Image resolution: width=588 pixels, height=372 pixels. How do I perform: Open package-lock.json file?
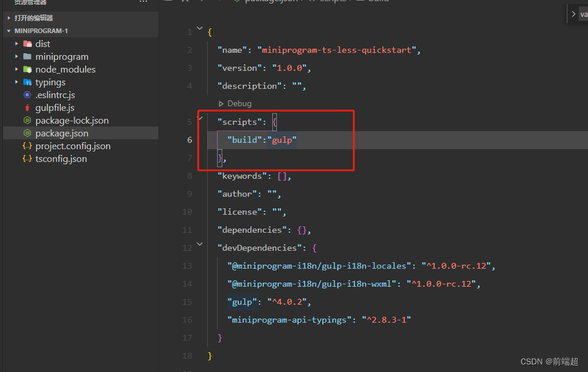tap(72, 120)
